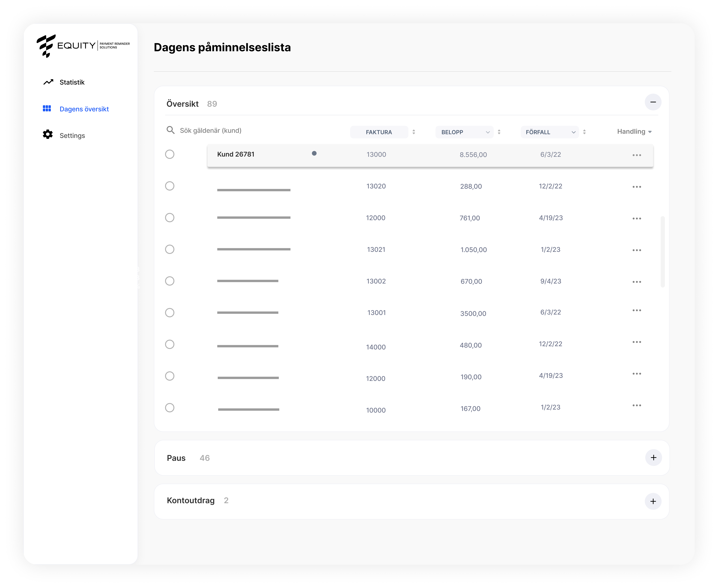Image resolution: width=718 pixels, height=588 pixels.
Task: Click the Dagens översikt grid icon
Action: tap(47, 108)
